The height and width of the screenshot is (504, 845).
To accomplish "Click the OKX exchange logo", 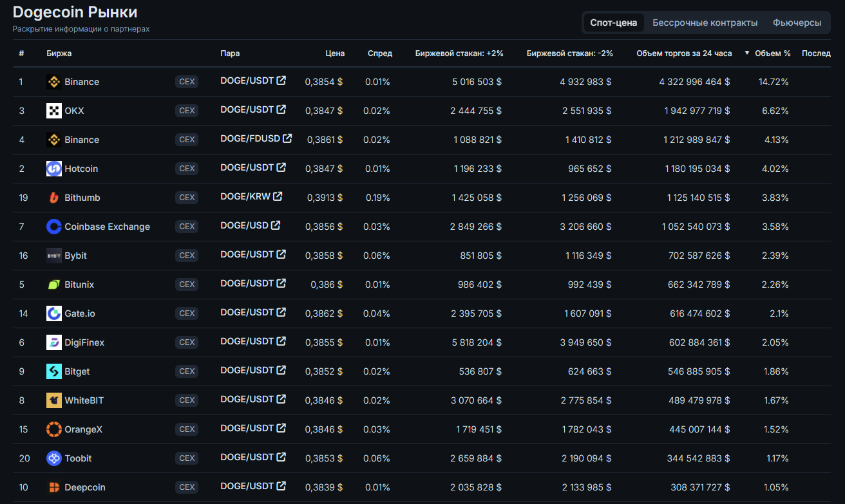I will (54, 111).
